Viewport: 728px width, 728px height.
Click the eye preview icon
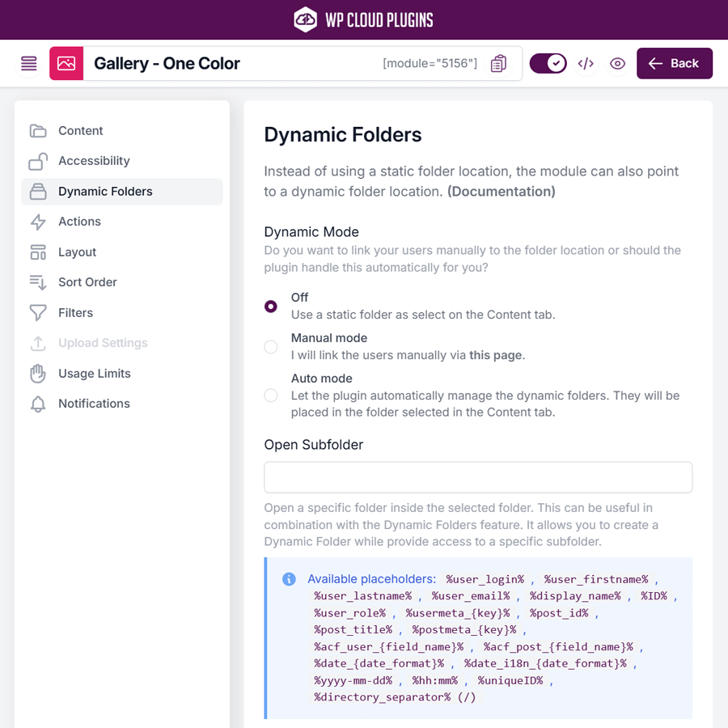tap(618, 63)
